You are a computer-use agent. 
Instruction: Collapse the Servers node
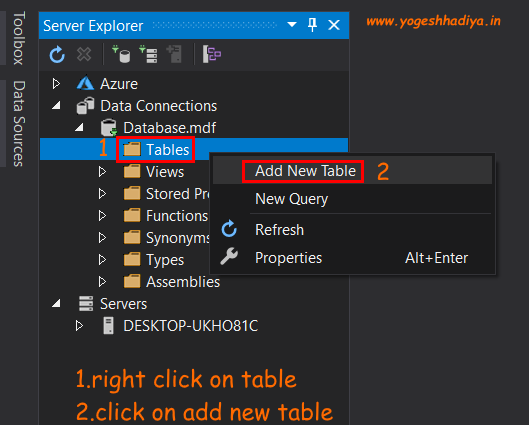pyautogui.click(x=56, y=304)
